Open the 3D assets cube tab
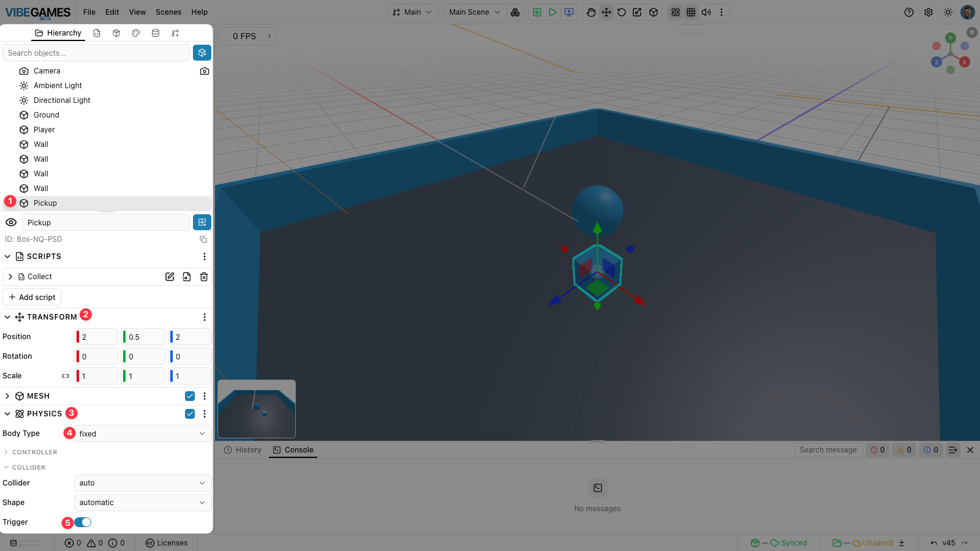 point(116,33)
